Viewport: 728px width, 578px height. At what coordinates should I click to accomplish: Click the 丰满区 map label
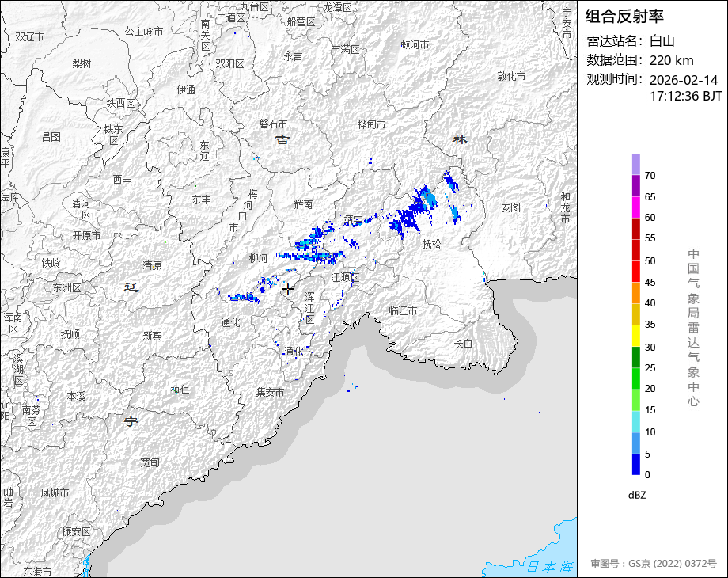[345, 49]
